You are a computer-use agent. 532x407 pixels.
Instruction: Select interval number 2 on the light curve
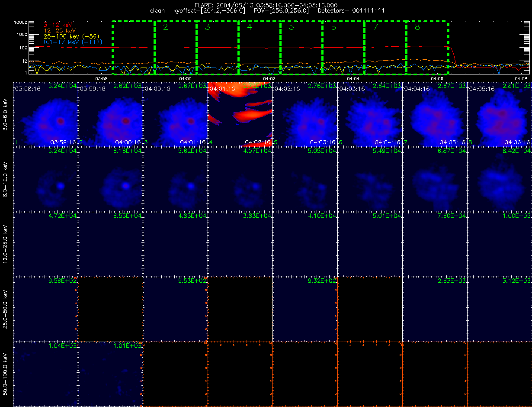pos(165,27)
